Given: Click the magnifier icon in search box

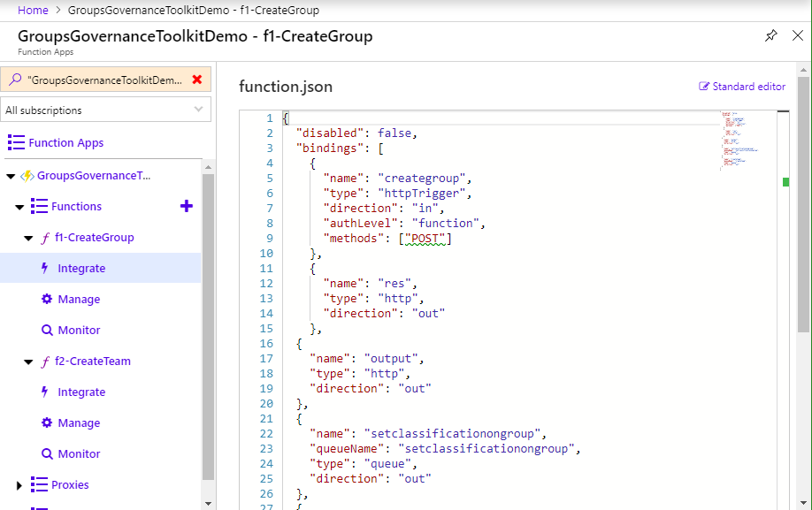Looking at the screenshot, I should tap(14, 80).
